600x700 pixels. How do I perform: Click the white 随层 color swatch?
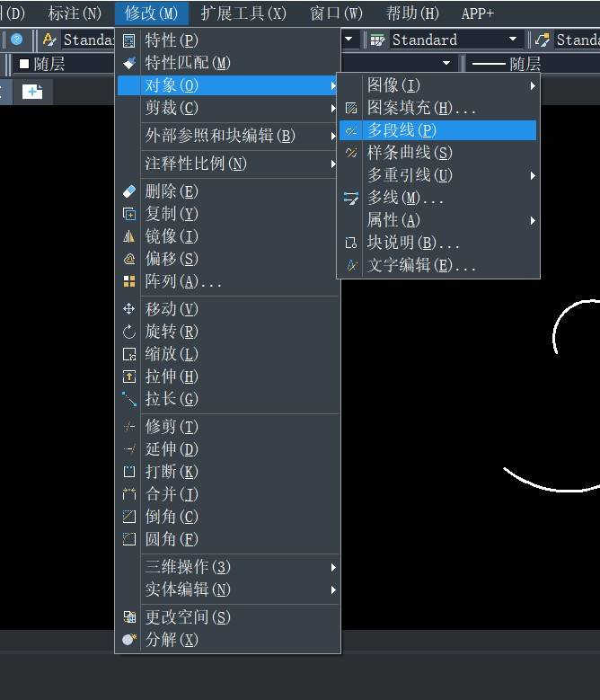pyautogui.click(x=24, y=65)
